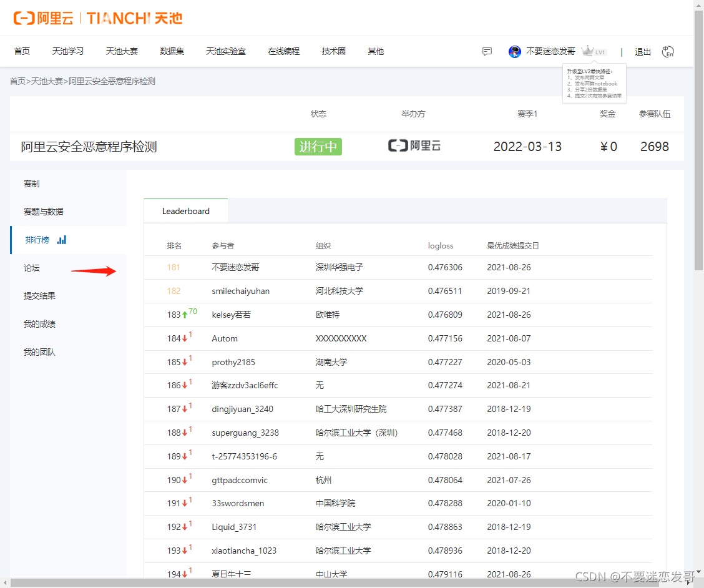Viewport: 704px width, 588px height.
Task: Click the user avatar icon
Action: [x=514, y=52]
